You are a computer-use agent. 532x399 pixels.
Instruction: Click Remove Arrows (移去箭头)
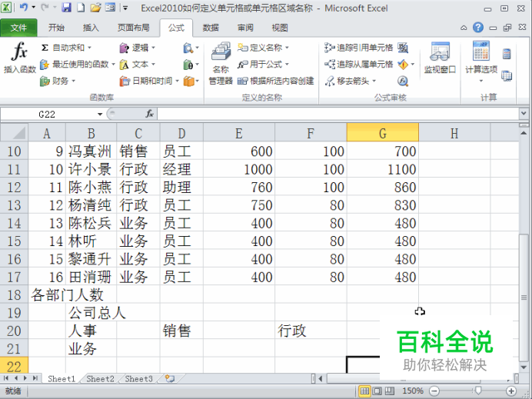[x=350, y=81]
